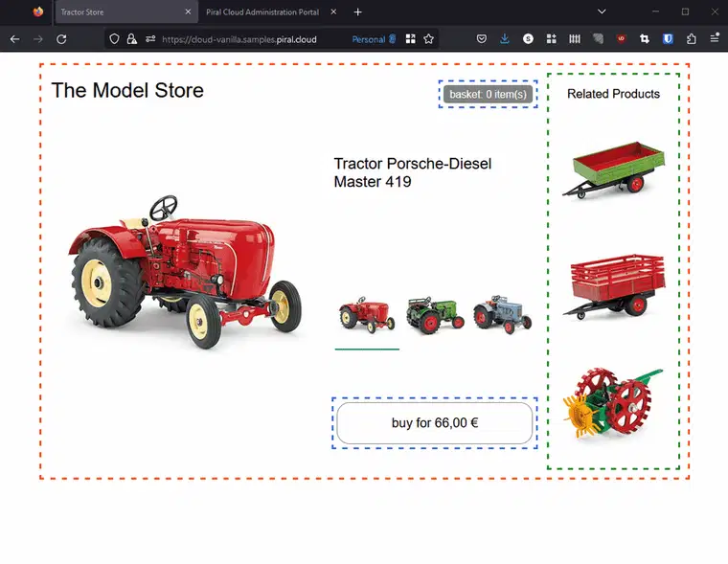The width and height of the screenshot is (728, 564).
Task: Switch to the Tractor Store tab
Action: pyautogui.click(x=126, y=12)
